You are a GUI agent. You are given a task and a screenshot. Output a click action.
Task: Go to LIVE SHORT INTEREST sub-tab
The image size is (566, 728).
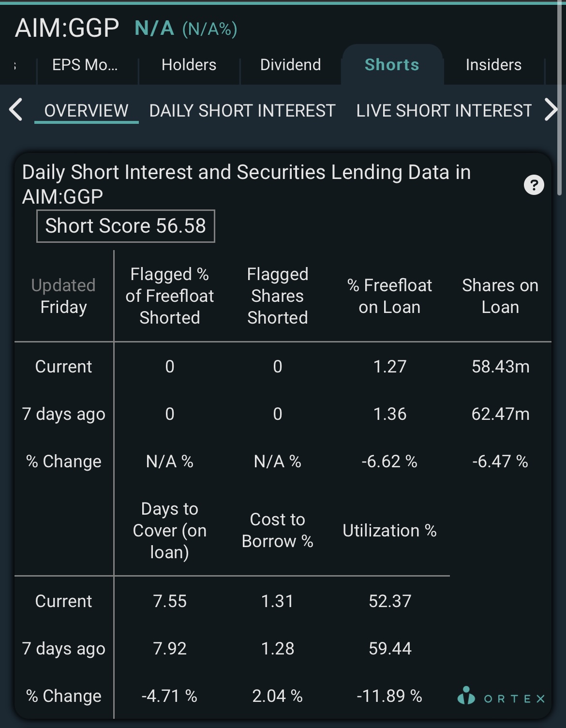pyautogui.click(x=444, y=111)
